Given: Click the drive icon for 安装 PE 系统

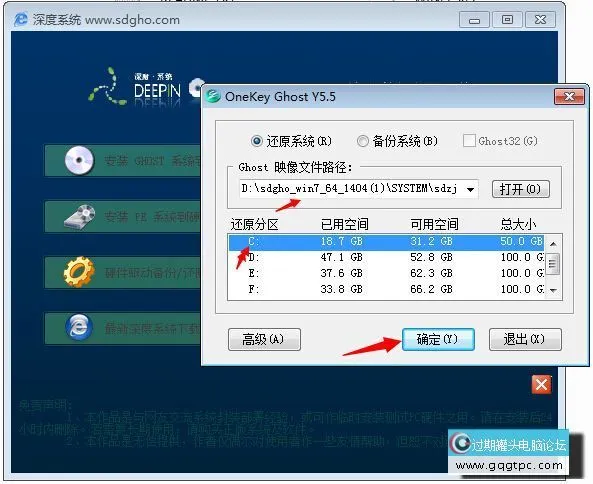Looking at the screenshot, I should coord(80,217).
